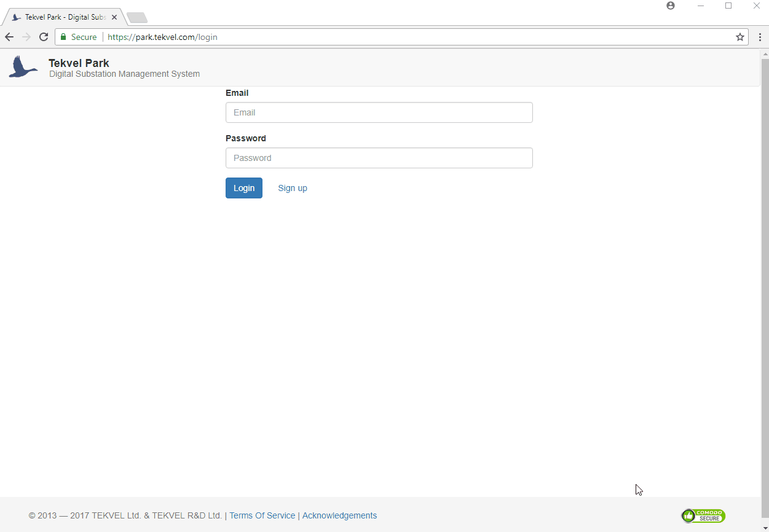The height and width of the screenshot is (532, 769).
Task: Click the blue Login button
Action: [244, 188]
